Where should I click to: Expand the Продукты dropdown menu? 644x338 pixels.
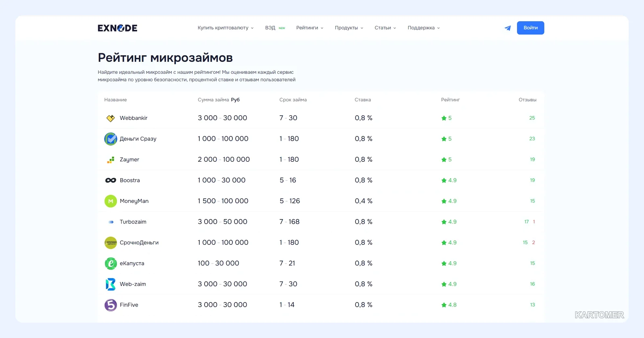coord(349,28)
